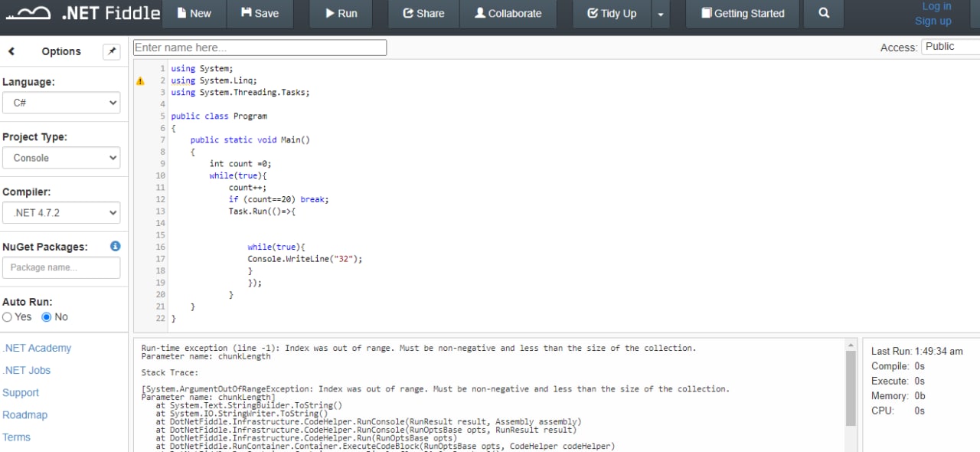Viewport: 980px width, 452px height.
Task: Open Getting Started guide
Action: (x=743, y=14)
